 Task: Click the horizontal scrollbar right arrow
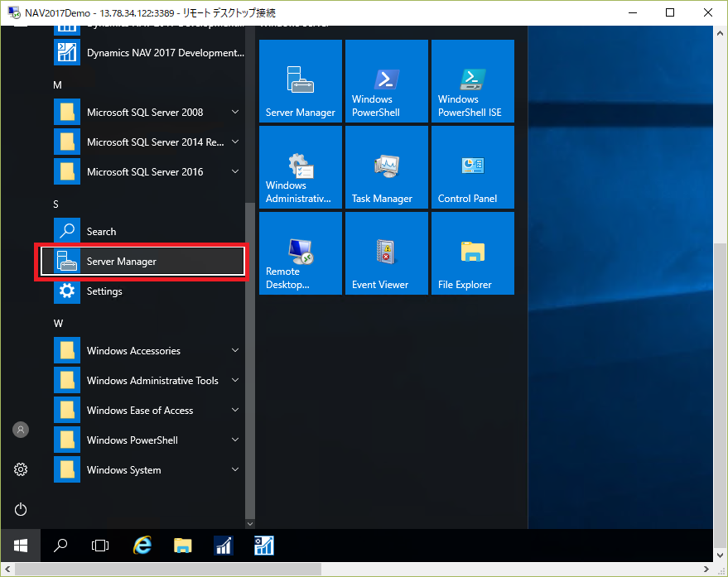pos(706,569)
